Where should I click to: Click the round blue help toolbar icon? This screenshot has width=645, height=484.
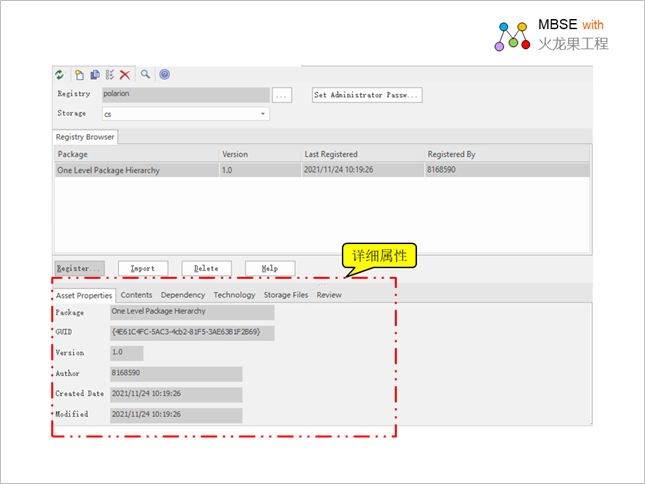pos(164,74)
